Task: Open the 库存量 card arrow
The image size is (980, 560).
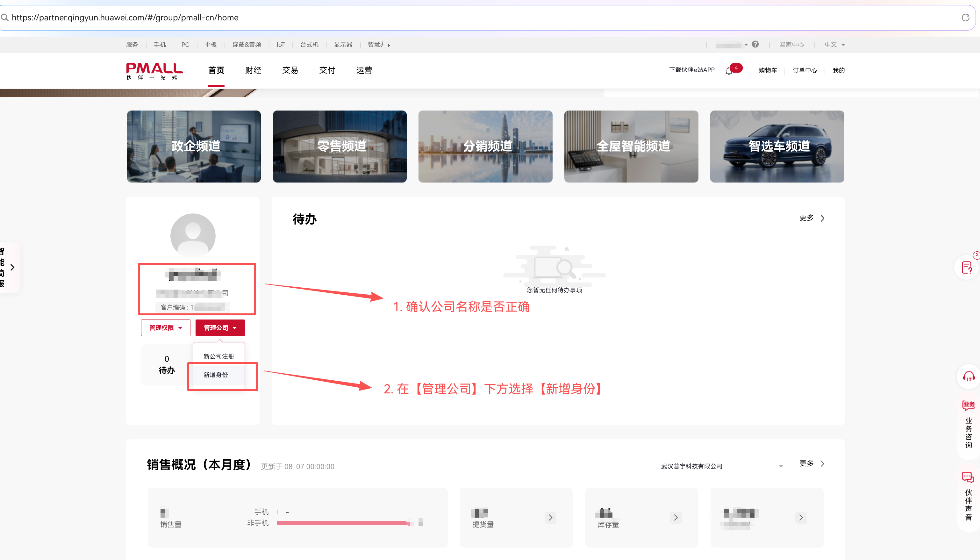Action: click(x=676, y=517)
